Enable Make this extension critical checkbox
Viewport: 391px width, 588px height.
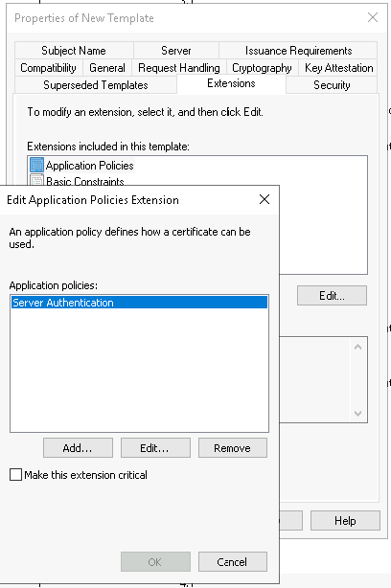point(15,475)
